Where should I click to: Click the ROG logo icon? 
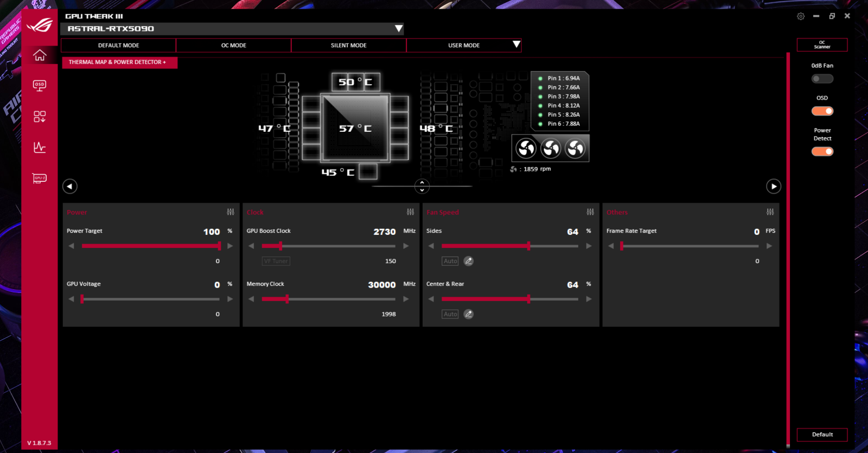point(40,25)
